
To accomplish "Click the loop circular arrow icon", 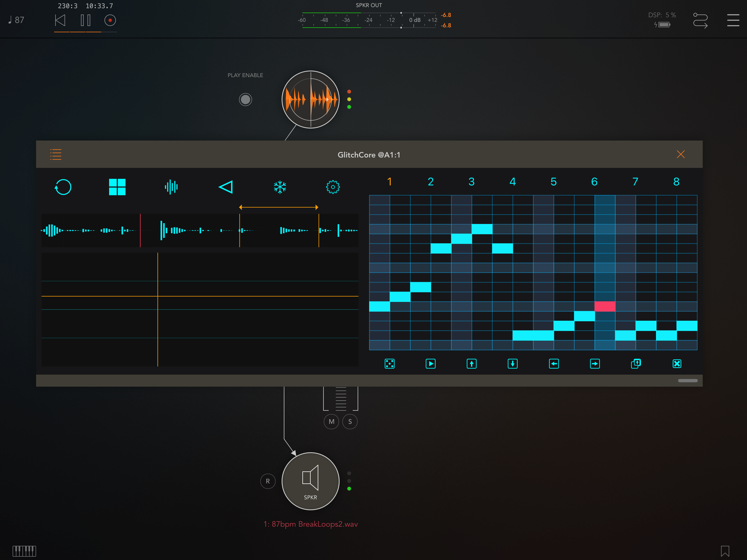I will coord(63,187).
